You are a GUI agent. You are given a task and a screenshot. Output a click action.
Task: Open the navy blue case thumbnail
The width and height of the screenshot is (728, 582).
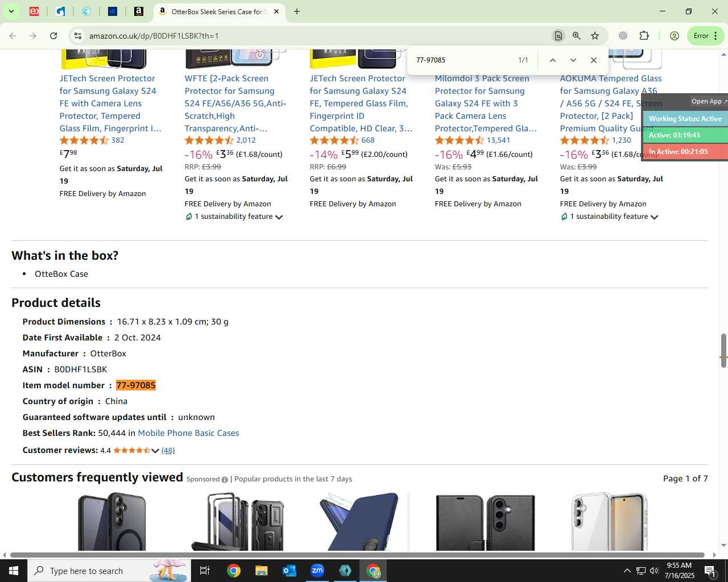[359, 521]
